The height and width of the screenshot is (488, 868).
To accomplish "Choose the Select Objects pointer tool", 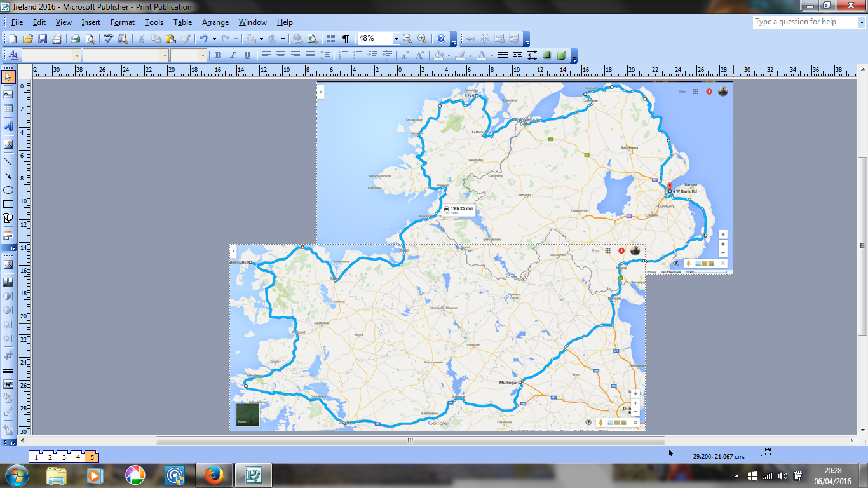I will [8, 77].
